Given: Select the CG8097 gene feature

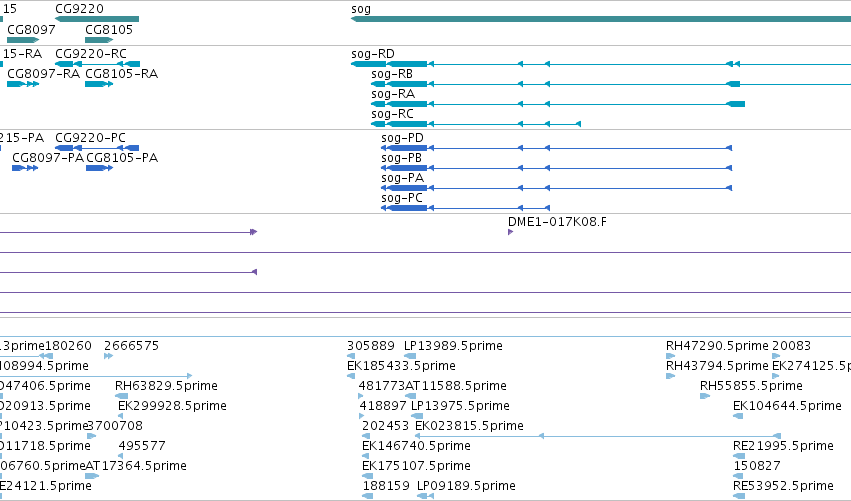Looking at the screenshot, I should 23,40.
